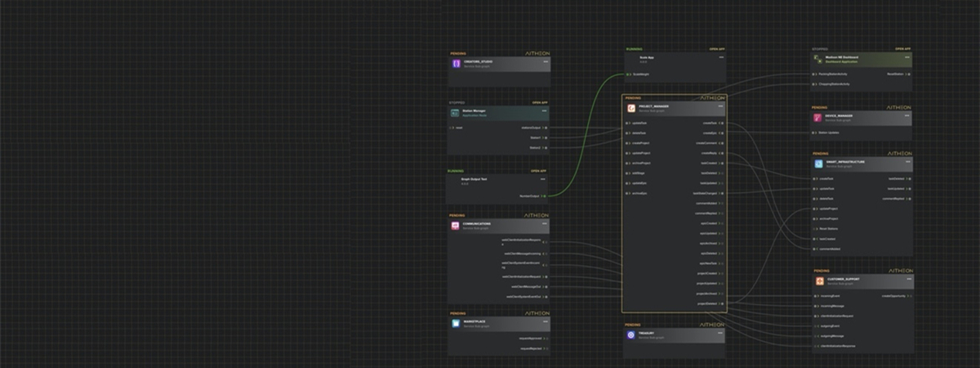The width and height of the screenshot is (980, 368).
Task: Click the MARKETPLACE node icon
Action: (456, 323)
